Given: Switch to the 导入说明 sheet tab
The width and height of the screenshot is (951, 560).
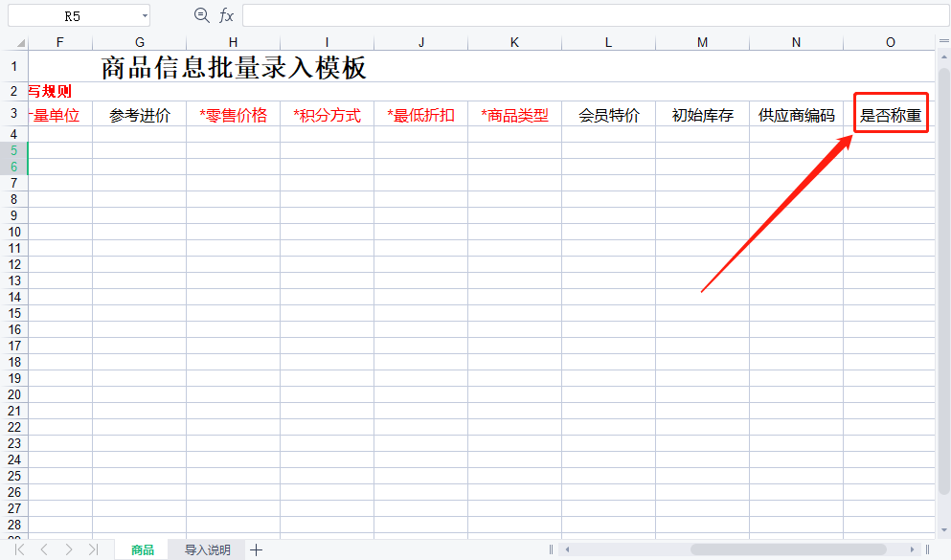Looking at the screenshot, I should click(x=207, y=549).
